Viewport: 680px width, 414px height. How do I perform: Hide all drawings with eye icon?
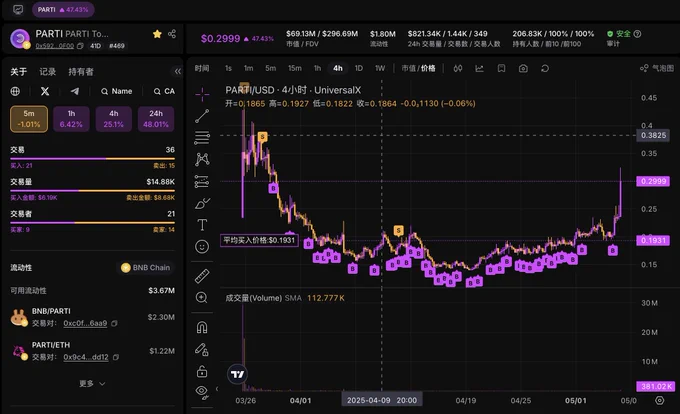point(202,392)
